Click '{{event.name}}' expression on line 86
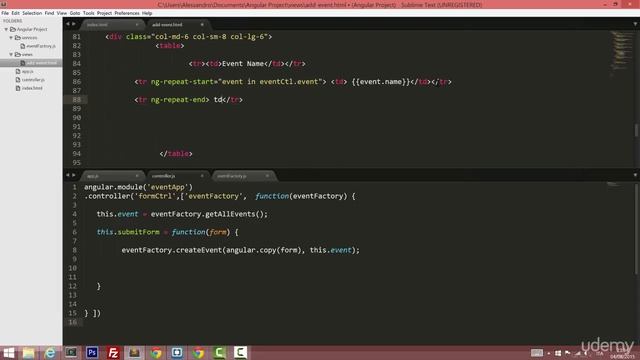Image resolution: width=640 pixels, height=360 pixels. [381, 82]
